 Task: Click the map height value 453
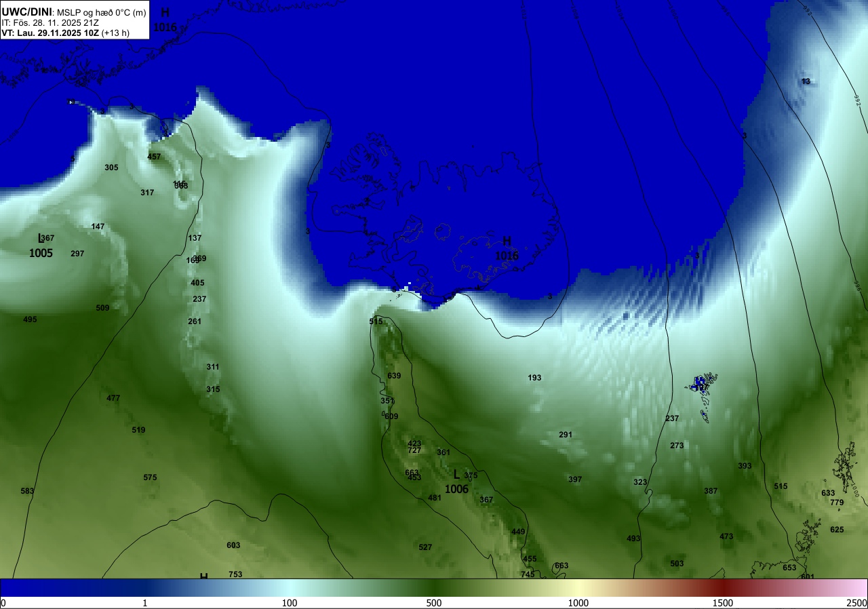tap(414, 477)
